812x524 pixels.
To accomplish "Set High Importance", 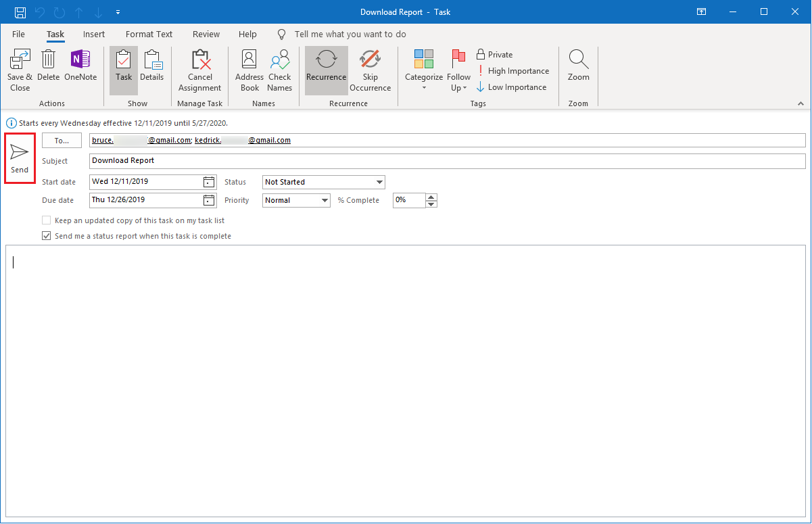I will pos(513,71).
